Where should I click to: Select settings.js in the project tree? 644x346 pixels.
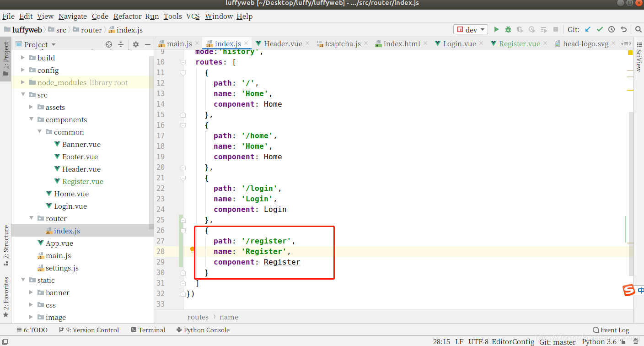pos(62,268)
